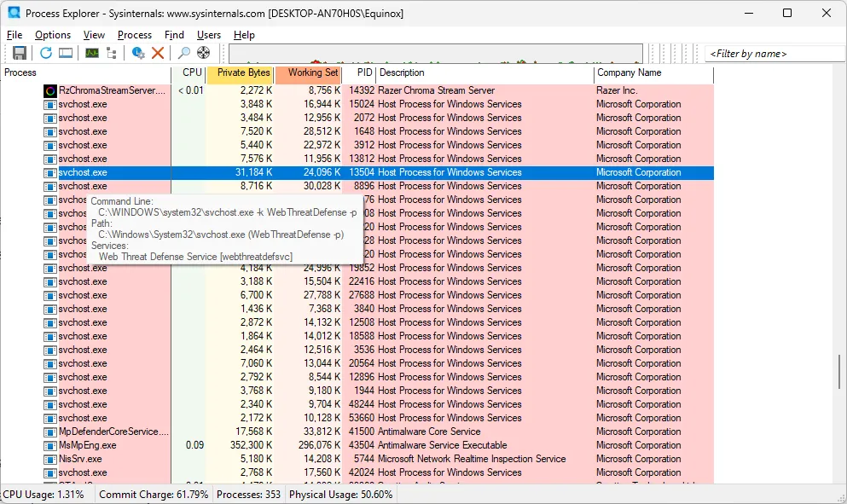The width and height of the screenshot is (847, 504).
Task: Click the CPU usage graph in toolbar
Action: (435, 54)
